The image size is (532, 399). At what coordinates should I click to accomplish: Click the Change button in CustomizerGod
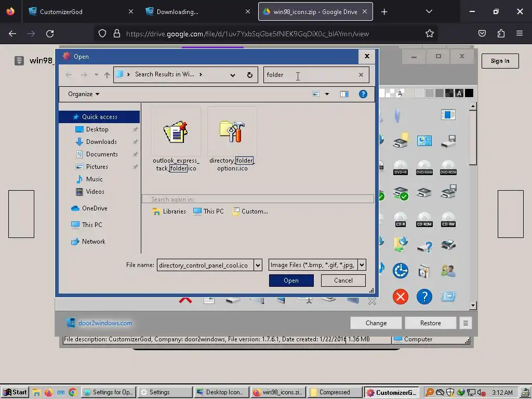click(x=376, y=323)
